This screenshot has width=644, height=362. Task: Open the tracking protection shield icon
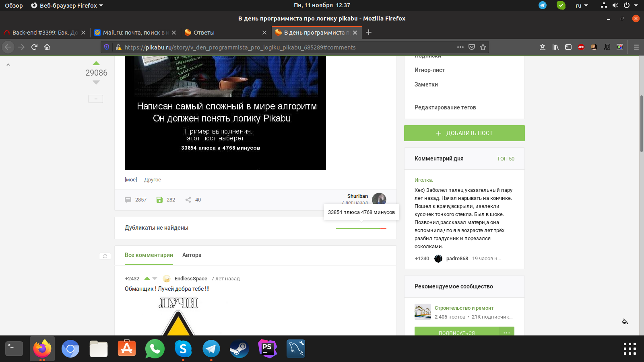click(107, 47)
